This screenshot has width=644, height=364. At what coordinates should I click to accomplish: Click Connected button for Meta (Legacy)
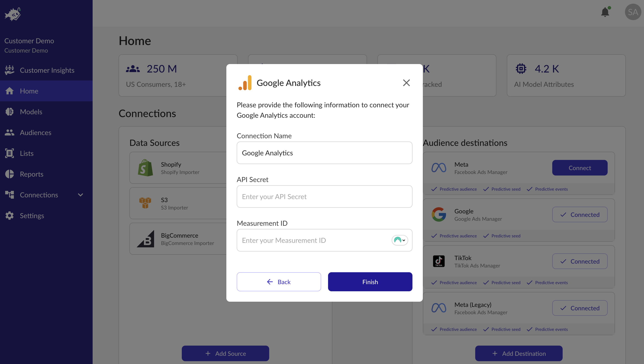pyautogui.click(x=580, y=308)
